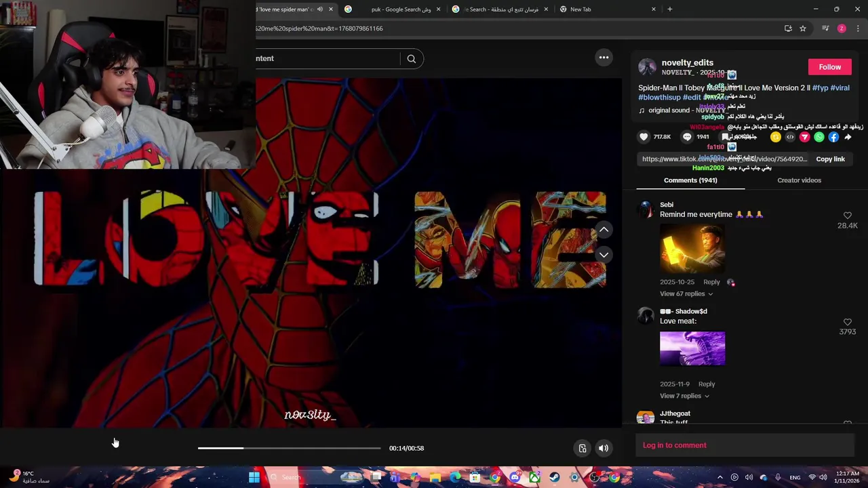
Task: Go to previous video with up chevron
Action: pos(604,230)
